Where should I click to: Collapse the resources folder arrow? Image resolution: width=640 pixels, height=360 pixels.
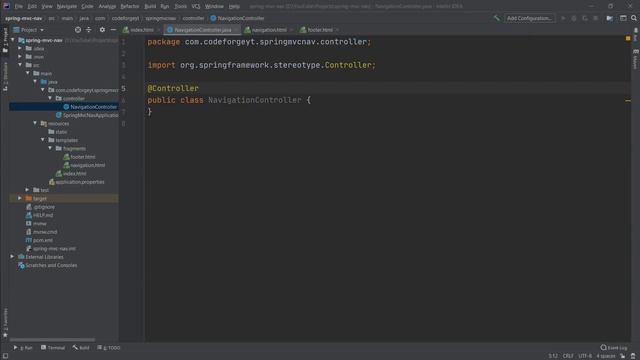[x=35, y=123]
